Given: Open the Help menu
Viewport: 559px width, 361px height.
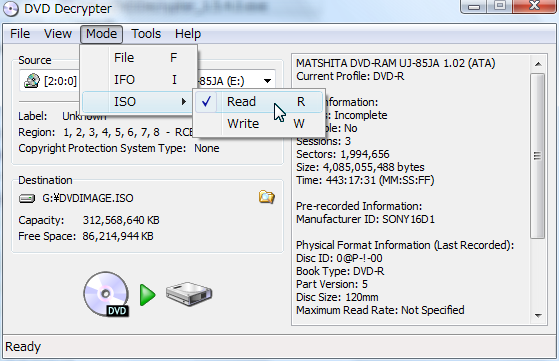Looking at the screenshot, I should click(x=188, y=34).
